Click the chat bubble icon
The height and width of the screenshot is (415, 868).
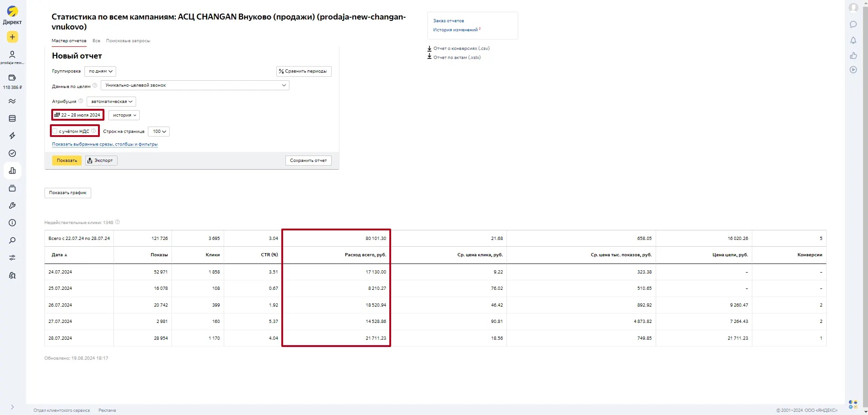[853, 24]
